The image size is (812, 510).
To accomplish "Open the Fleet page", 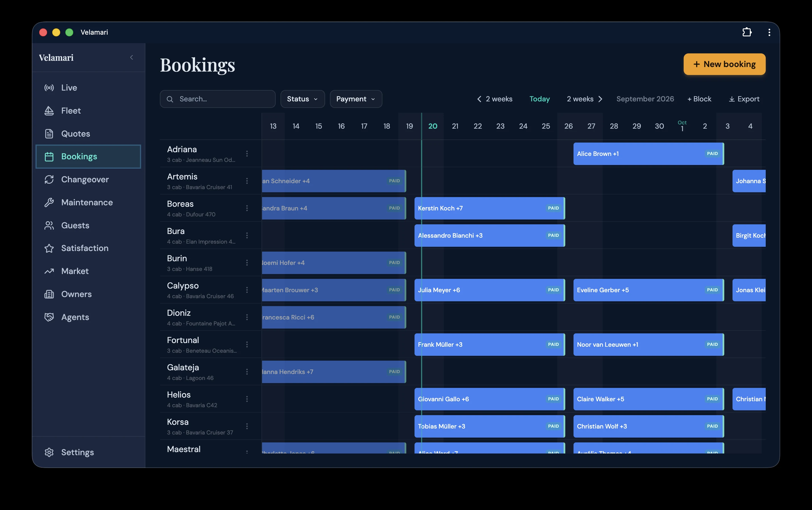I will (88, 111).
